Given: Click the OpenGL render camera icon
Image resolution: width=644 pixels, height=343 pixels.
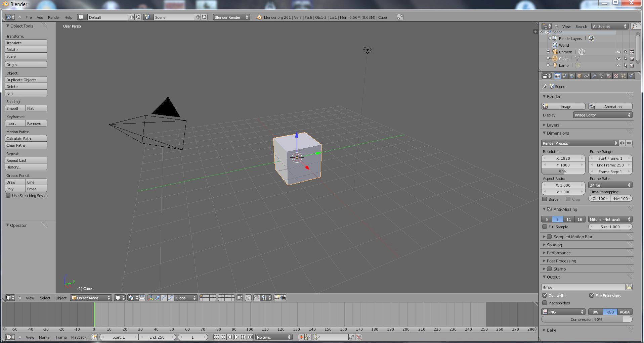Looking at the screenshot, I should 276,298.
